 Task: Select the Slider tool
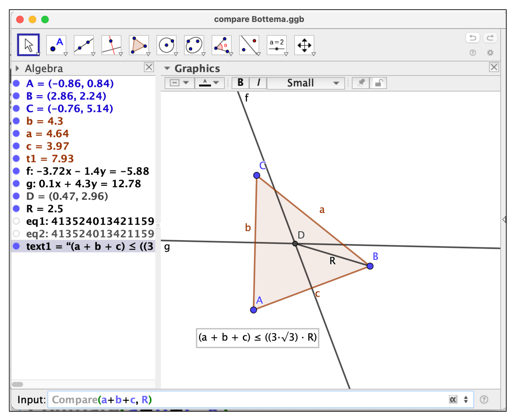(x=277, y=45)
